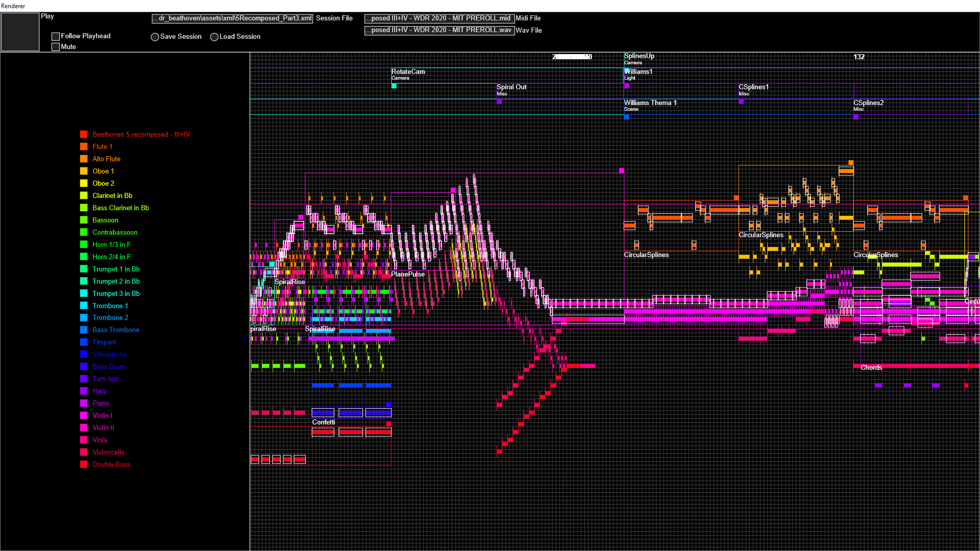Click the red Beethoven 5 recomposed color swatch
The image size is (980, 551).
84,134
